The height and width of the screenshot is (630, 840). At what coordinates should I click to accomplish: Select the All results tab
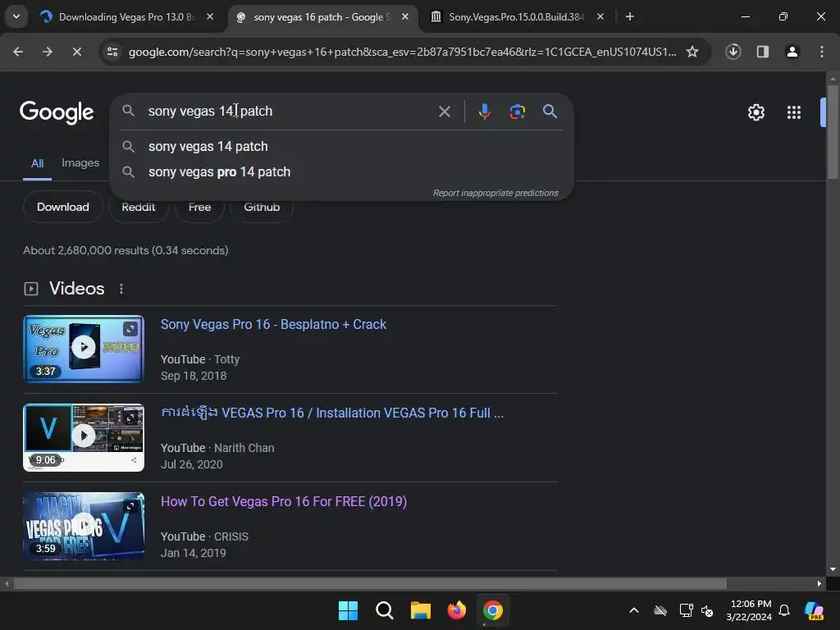37,163
